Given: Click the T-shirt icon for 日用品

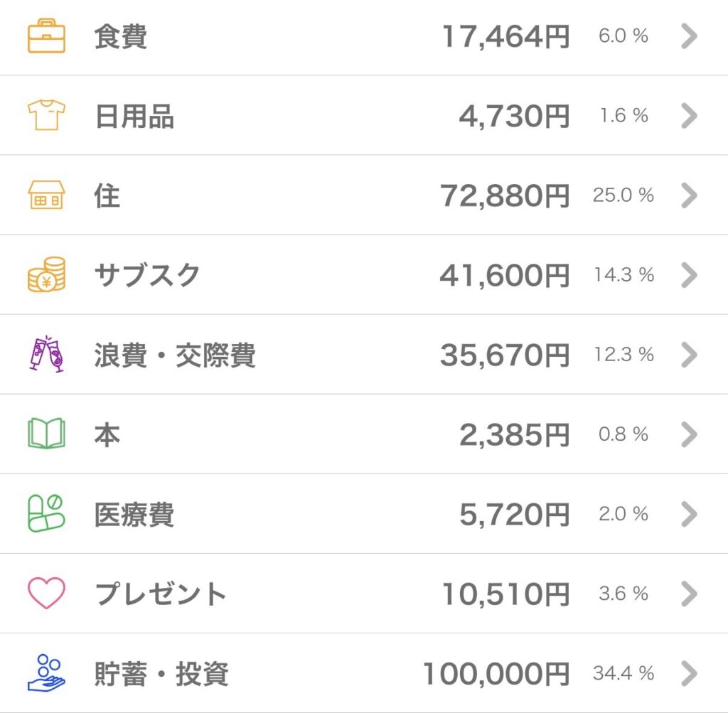Looking at the screenshot, I should 46,115.
